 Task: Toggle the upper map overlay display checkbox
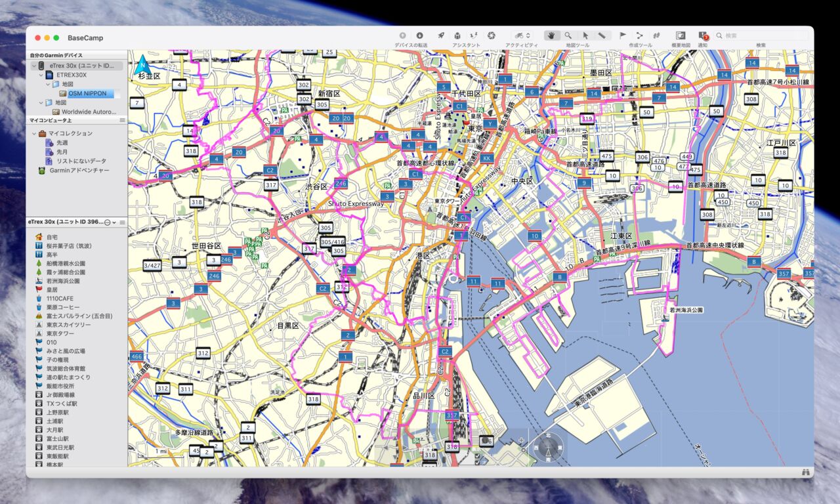(x=477, y=455)
